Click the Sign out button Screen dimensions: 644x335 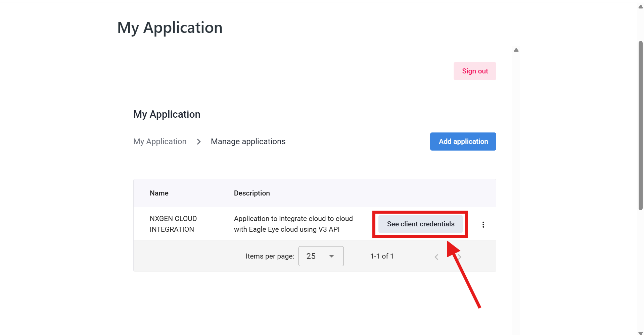pyautogui.click(x=474, y=71)
